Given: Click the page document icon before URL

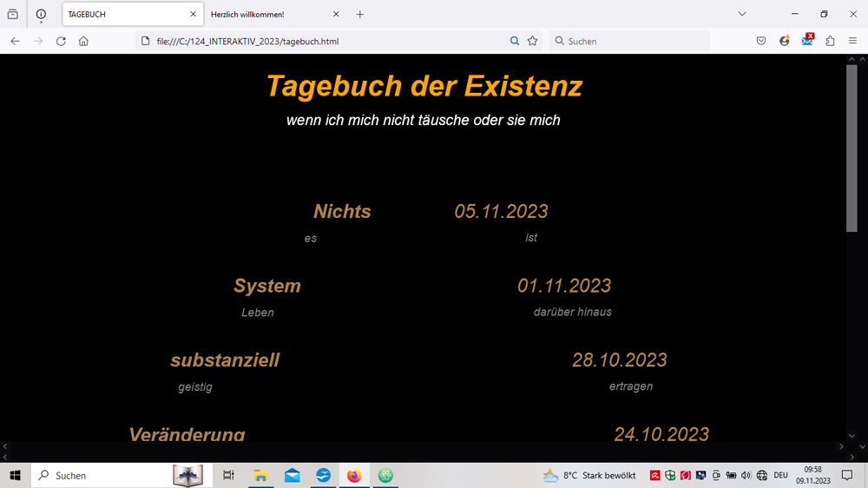Looking at the screenshot, I should click(x=145, y=41).
